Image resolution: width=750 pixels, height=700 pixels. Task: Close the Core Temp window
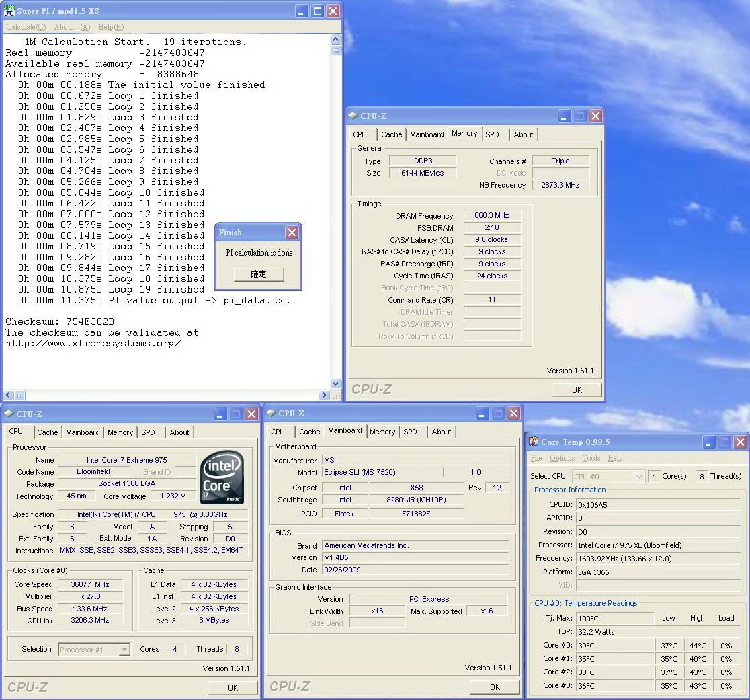pos(740,442)
